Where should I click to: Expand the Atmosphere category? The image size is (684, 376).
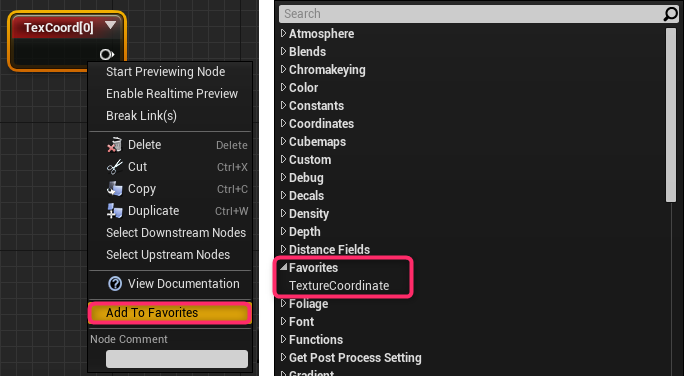point(284,33)
